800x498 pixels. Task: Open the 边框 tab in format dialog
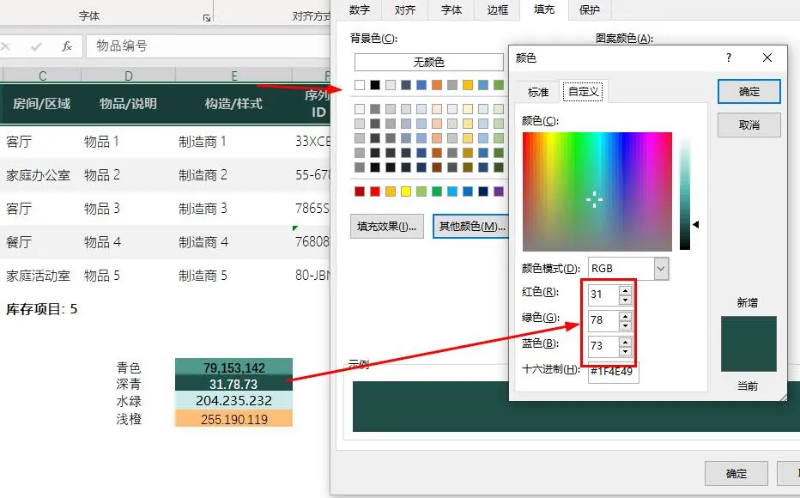point(497,10)
